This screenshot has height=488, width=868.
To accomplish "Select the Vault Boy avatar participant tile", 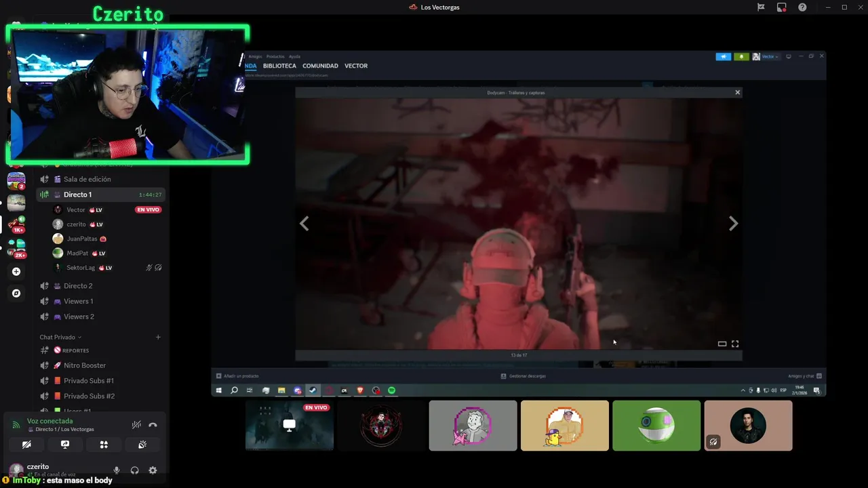I will pos(473,426).
